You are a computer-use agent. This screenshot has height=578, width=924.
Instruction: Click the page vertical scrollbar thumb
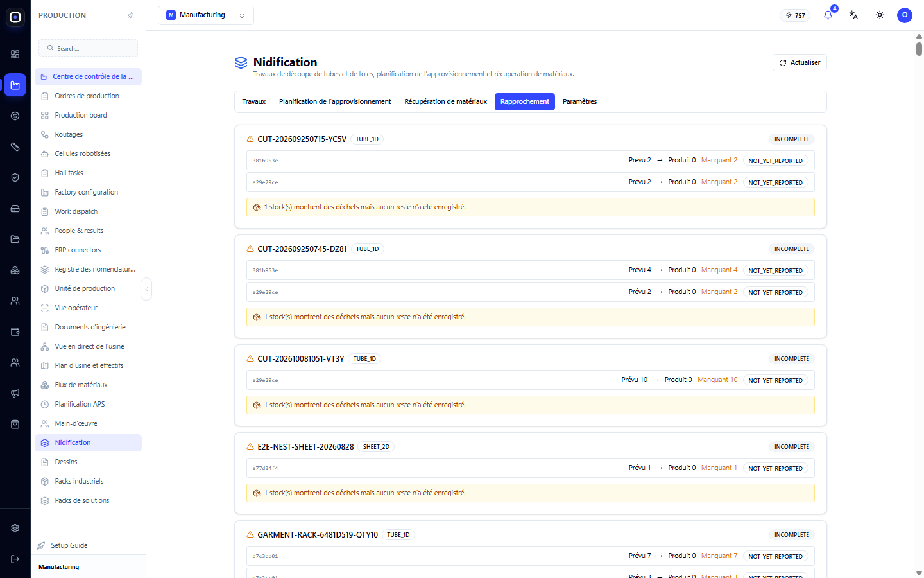point(919,48)
